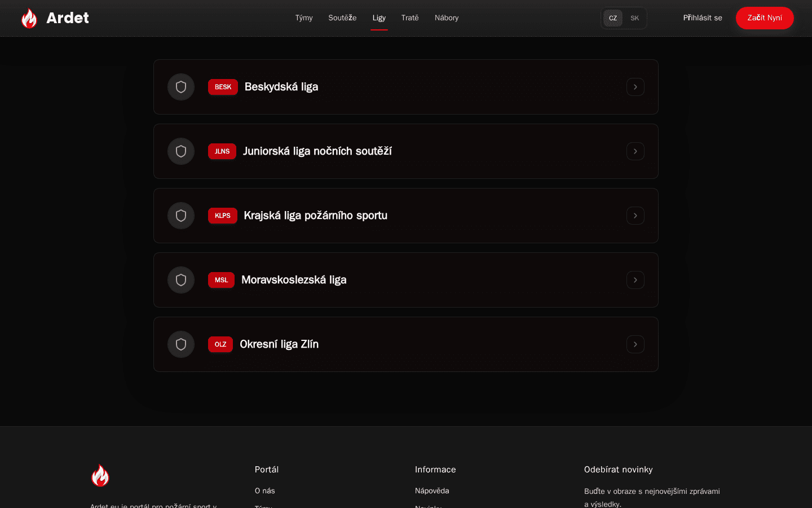Click shield icon of Juniorská liga nočních soutěží
Viewport: 812px width, 508px height.
tap(181, 151)
